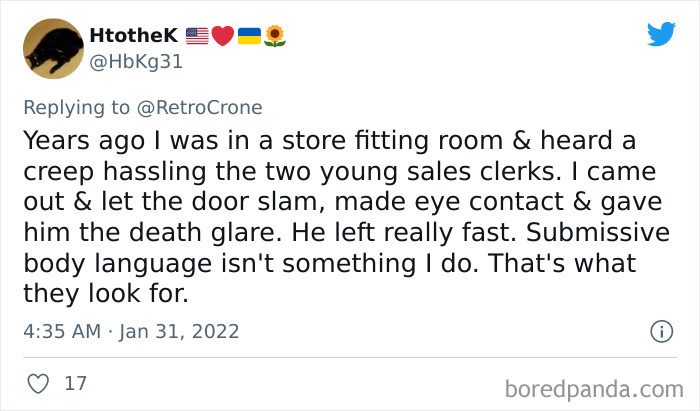The width and height of the screenshot is (700, 411).
Task: Click the boredpanda.com watermark
Action: (x=594, y=390)
